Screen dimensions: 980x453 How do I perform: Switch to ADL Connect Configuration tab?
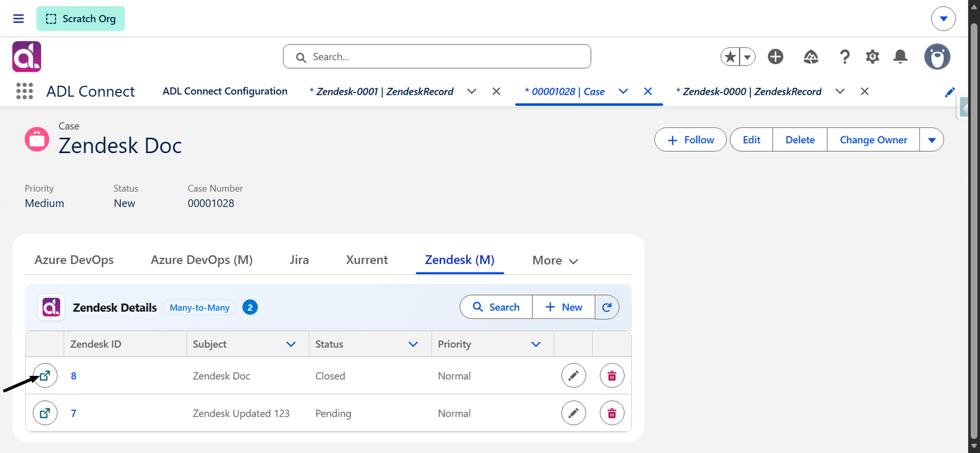[x=225, y=91]
